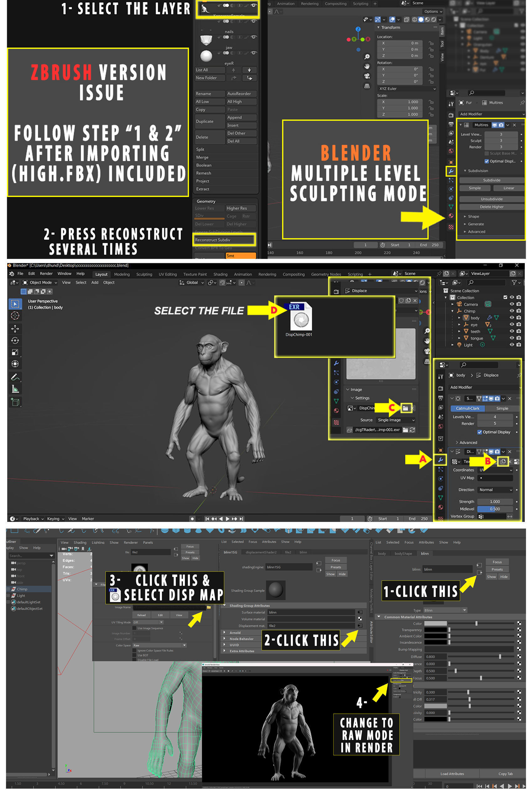Choose the Measure tool in Blender chimp window
The image size is (532, 810).
coord(15,389)
